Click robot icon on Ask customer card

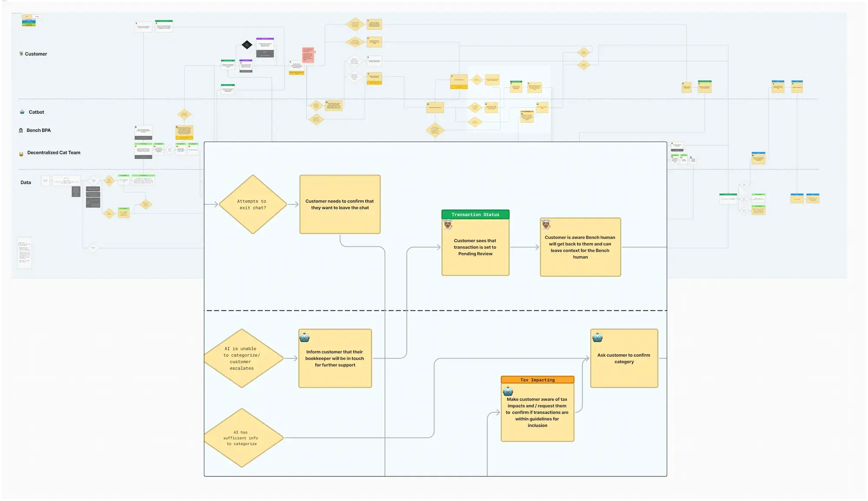tap(598, 337)
